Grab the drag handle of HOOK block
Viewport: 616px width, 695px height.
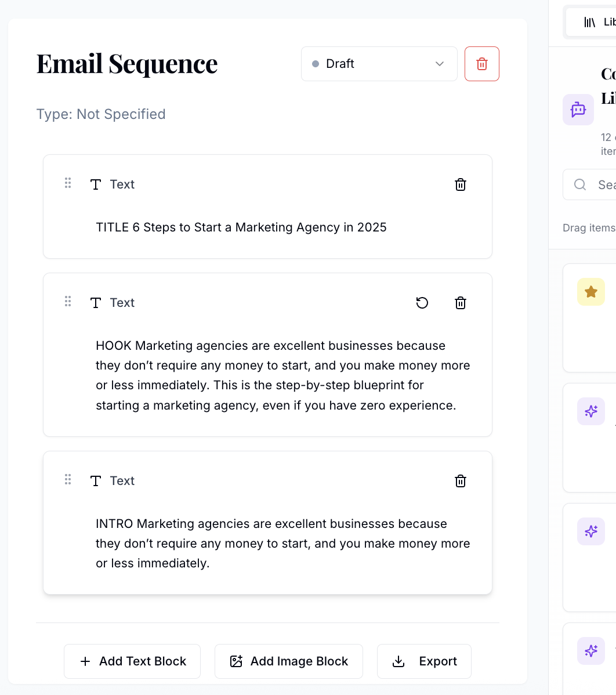click(x=68, y=302)
